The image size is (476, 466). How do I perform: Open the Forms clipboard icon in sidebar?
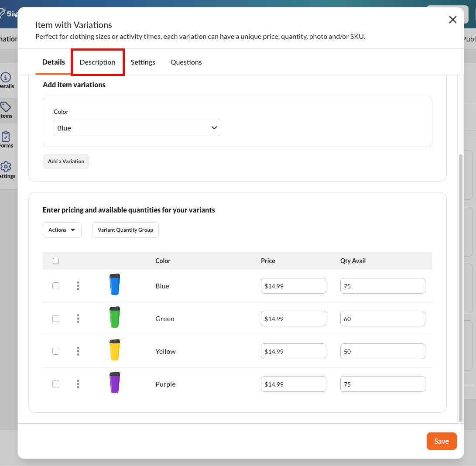6,137
